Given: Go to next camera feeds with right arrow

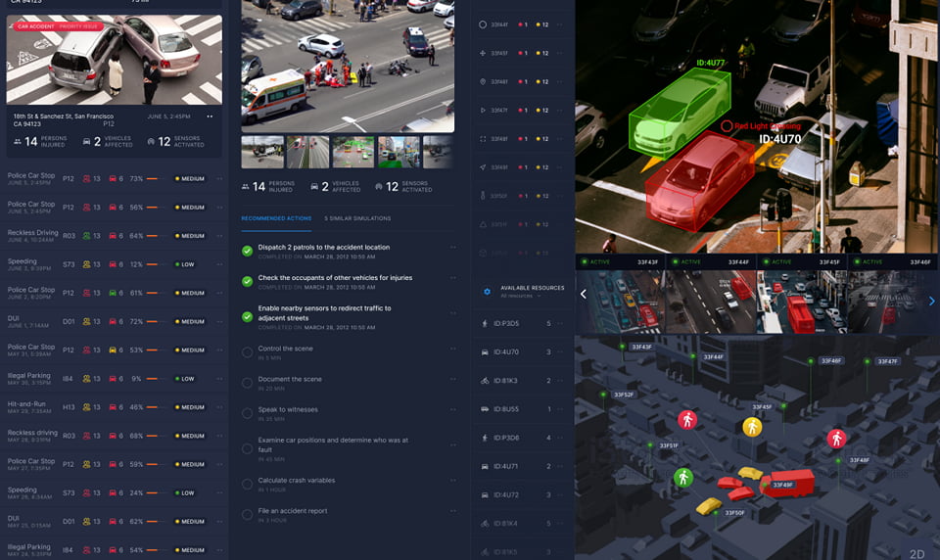Looking at the screenshot, I should click(x=931, y=301).
